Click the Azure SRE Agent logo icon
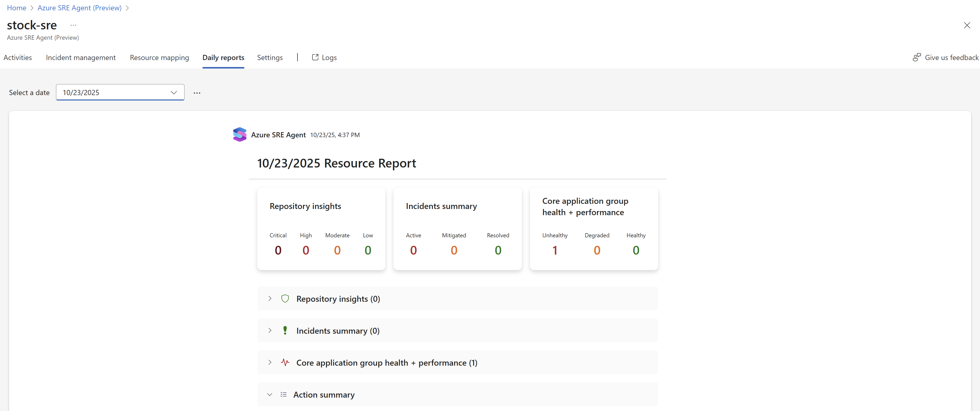This screenshot has width=980, height=411. coord(240,135)
